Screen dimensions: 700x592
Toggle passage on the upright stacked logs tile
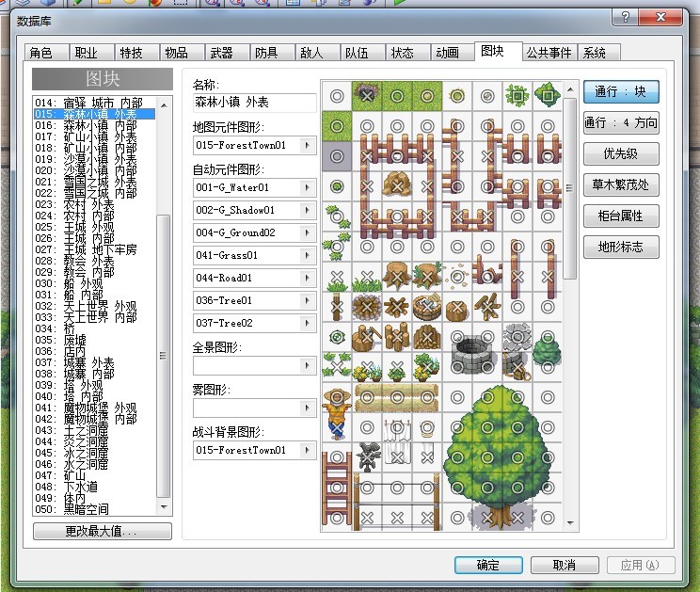[397, 337]
